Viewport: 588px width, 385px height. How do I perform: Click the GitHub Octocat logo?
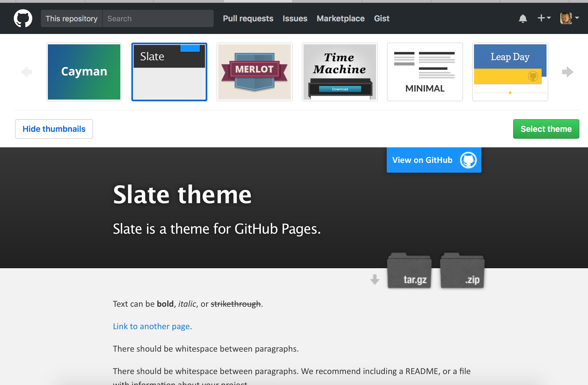pyautogui.click(x=23, y=18)
